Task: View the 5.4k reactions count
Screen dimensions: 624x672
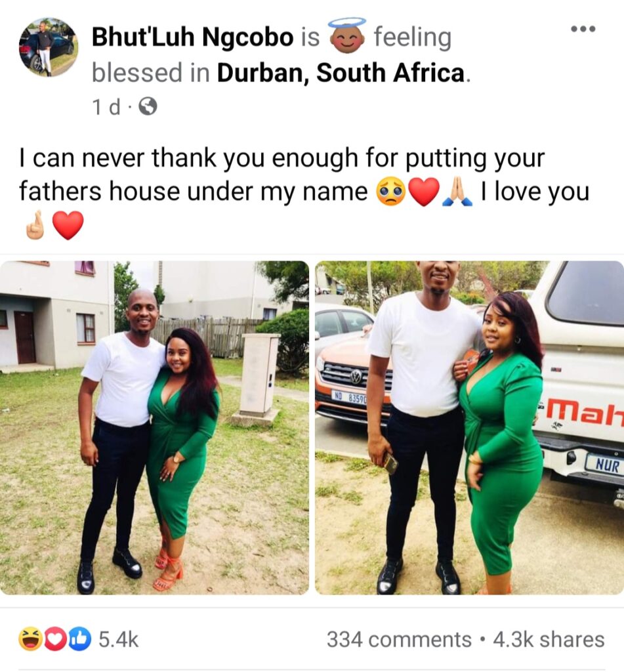Action: click(x=119, y=640)
